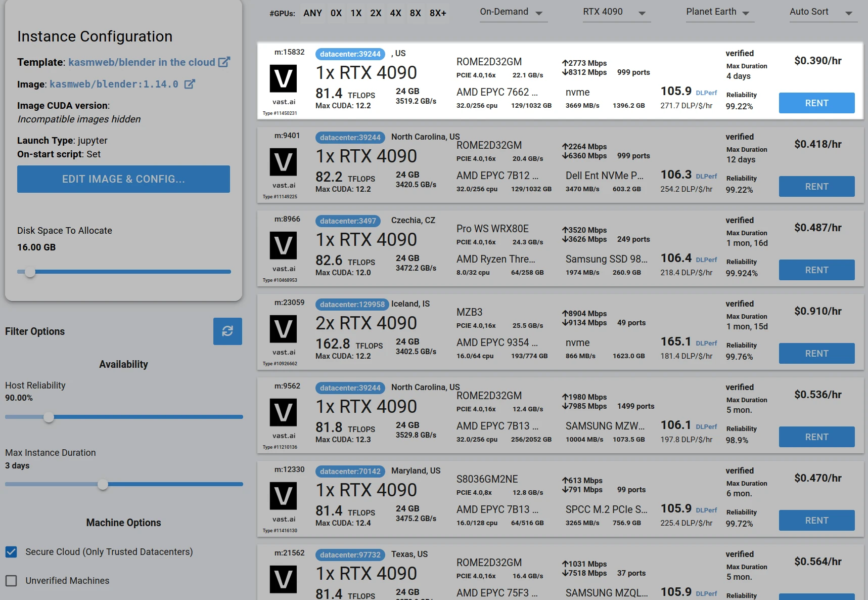Select 1X in the GPU count filter
Screen dimensions: 868x600
[356, 13]
